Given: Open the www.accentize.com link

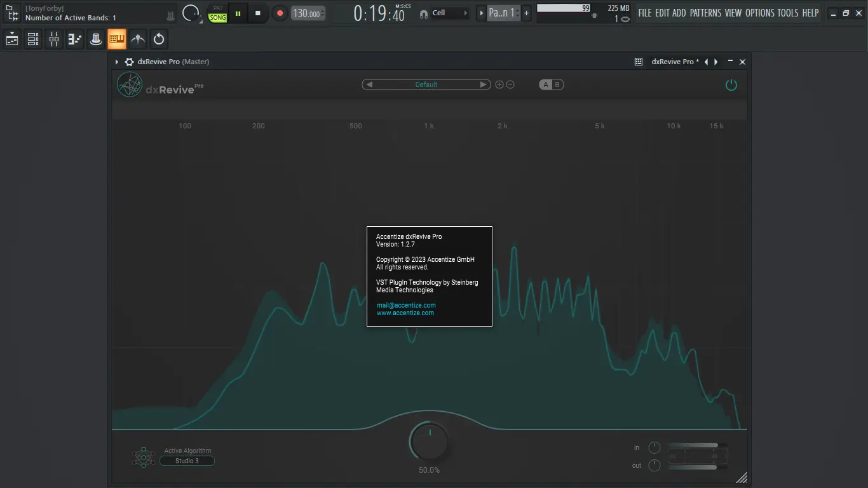Looking at the screenshot, I should (x=405, y=313).
